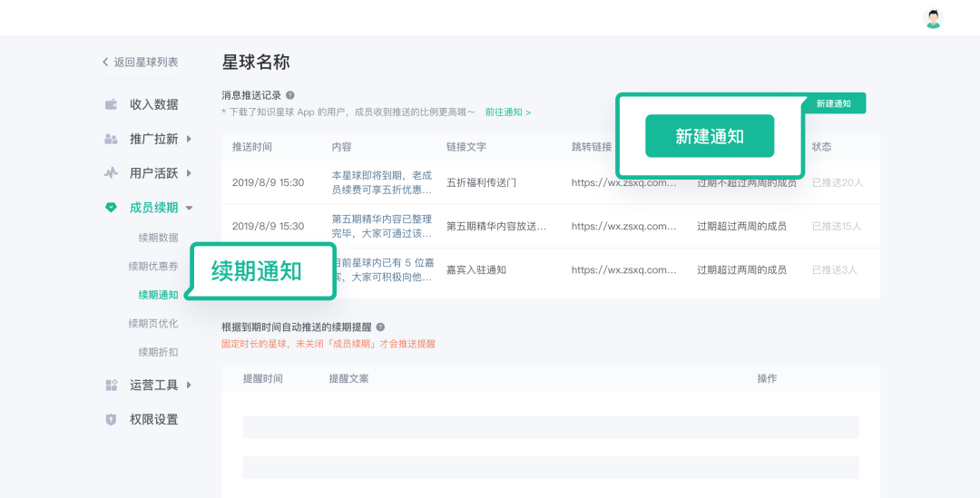Click the 跳转链接 column header

[x=592, y=147]
